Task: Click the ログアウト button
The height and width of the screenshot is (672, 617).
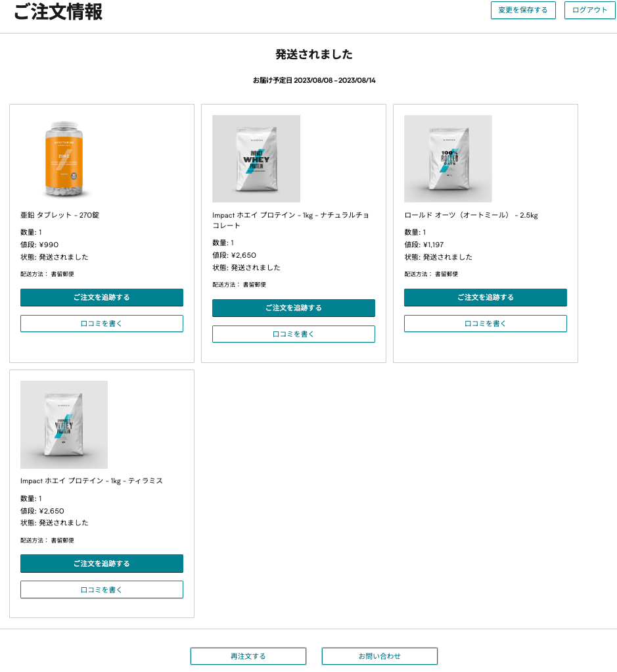Action: coord(589,11)
